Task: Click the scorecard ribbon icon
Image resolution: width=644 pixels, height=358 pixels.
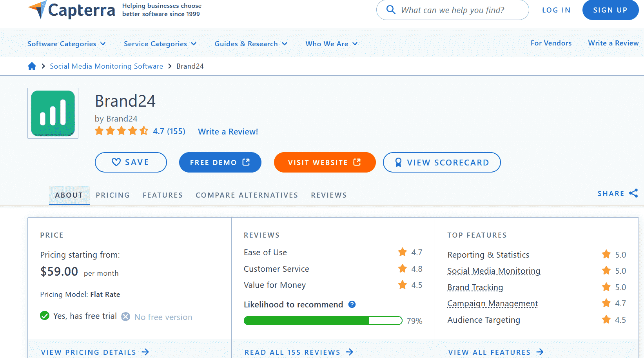Action: pyautogui.click(x=398, y=162)
